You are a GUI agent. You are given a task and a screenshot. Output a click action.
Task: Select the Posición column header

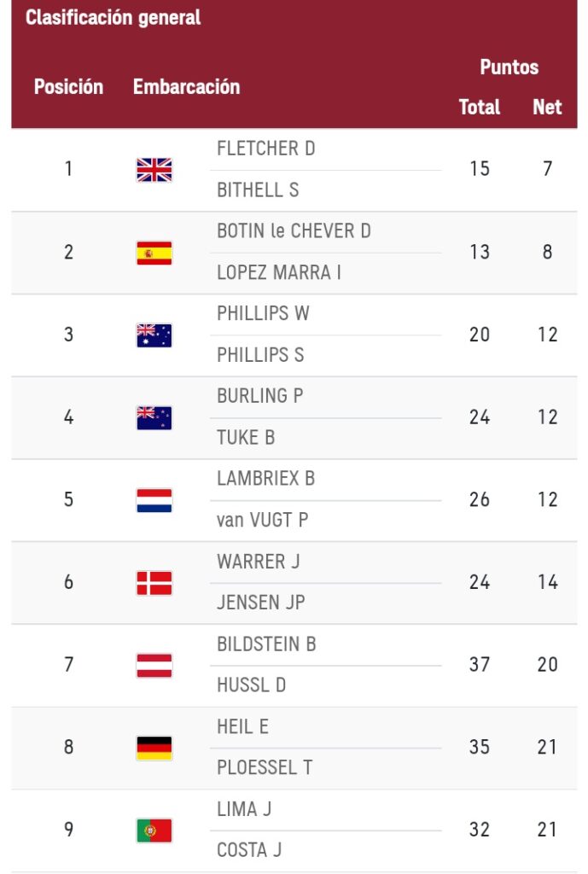pos(68,87)
